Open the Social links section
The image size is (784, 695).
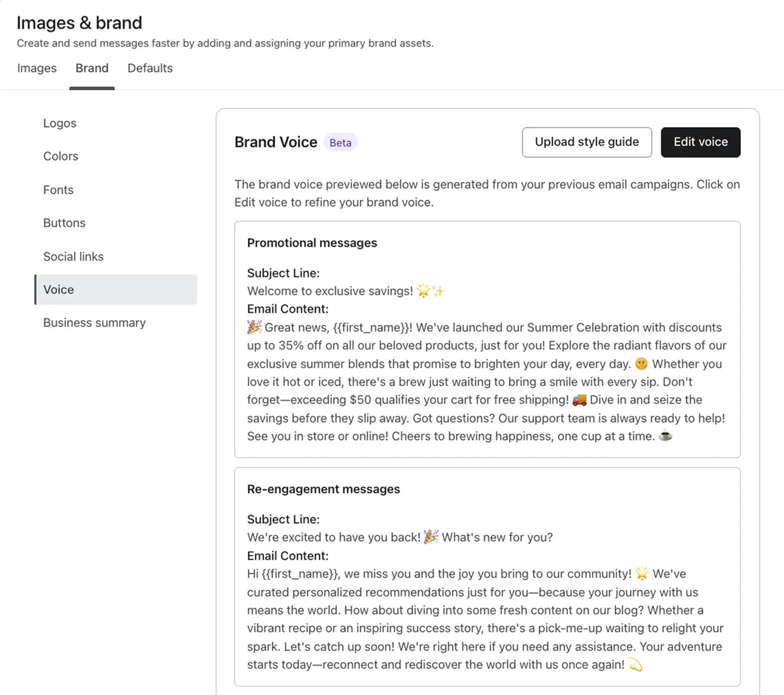coord(73,256)
